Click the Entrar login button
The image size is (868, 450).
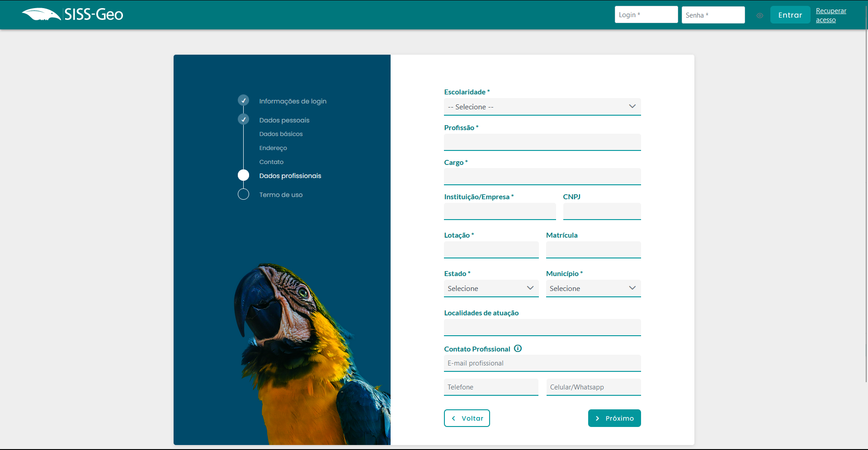click(790, 15)
